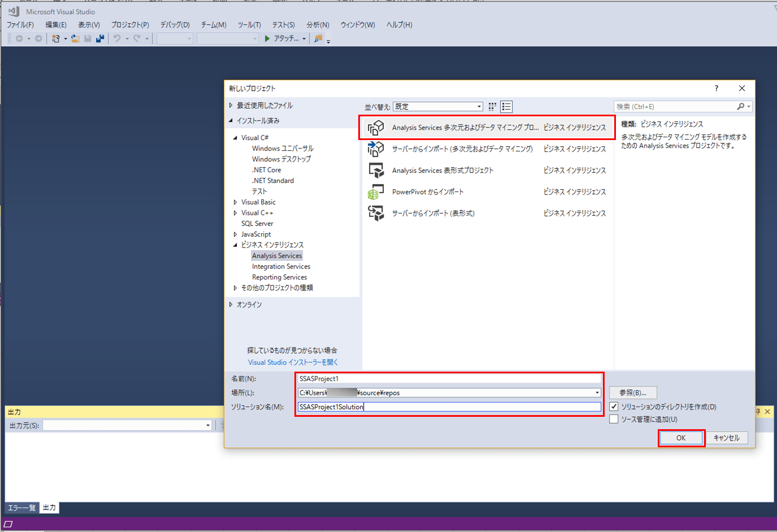The width and height of the screenshot is (777, 532).
Task: Open the Visual Studio Installer link
Action: [x=293, y=363]
